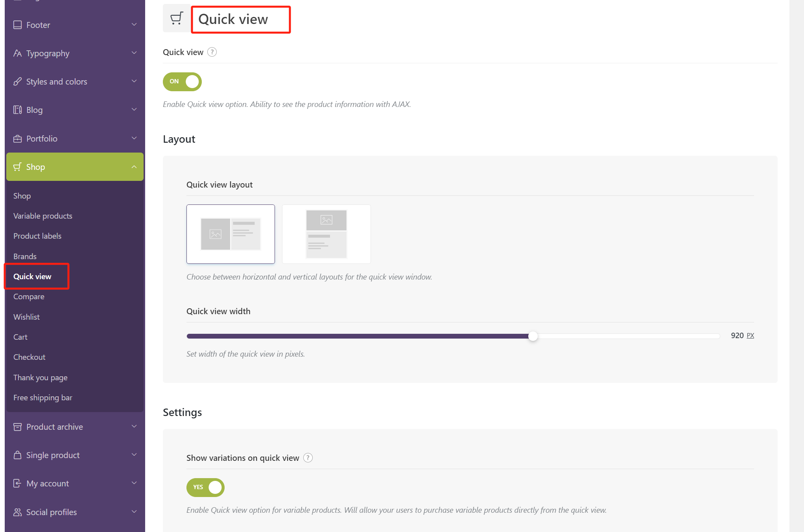Turn off the Quick view ON toggle
Screen dimensions: 804x532
(182, 82)
